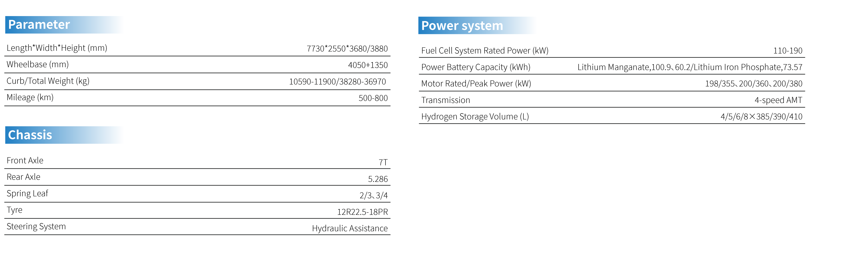Select the value 7730*2550*3680/3880
868x267 pixels.
(x=347, y=49)
